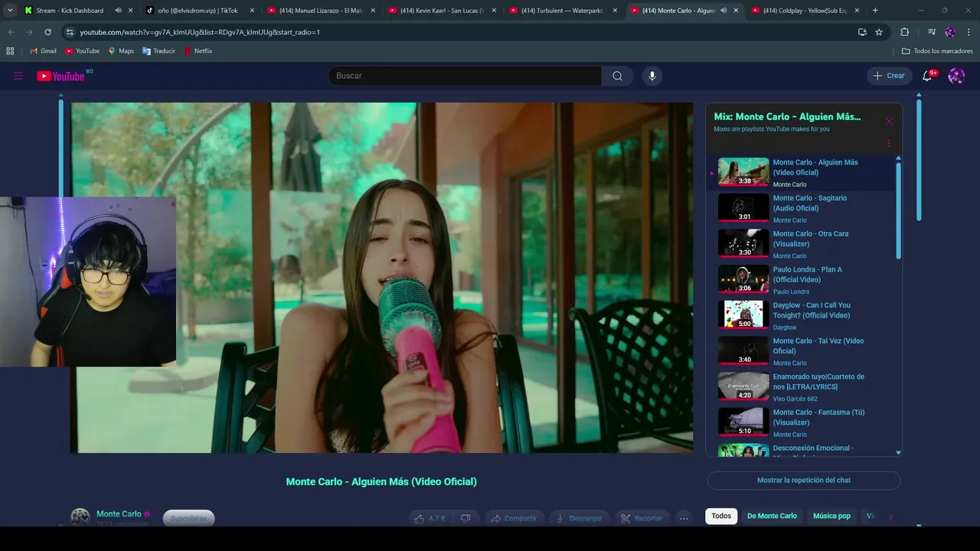980x551 pixels.
Task: Switch to Kevin Kaarl - San Lucas tab
Action: [x=442, y=11]
